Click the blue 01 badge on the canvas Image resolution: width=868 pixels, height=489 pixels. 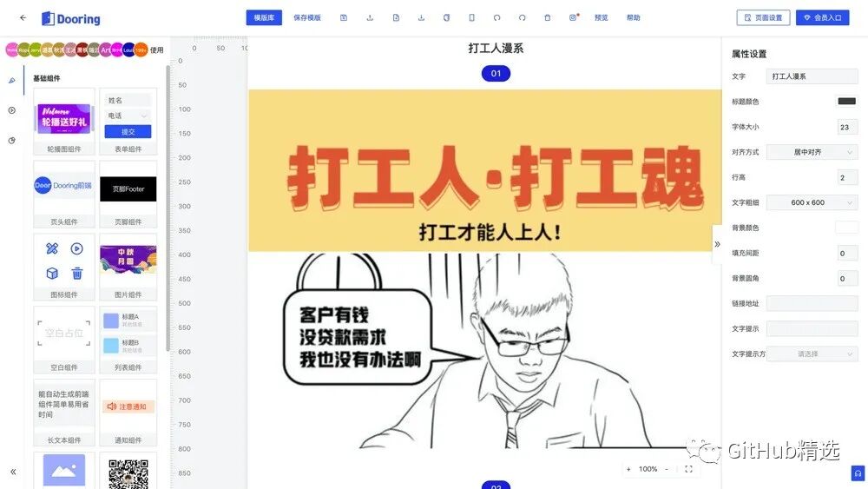tap(496, 73)
